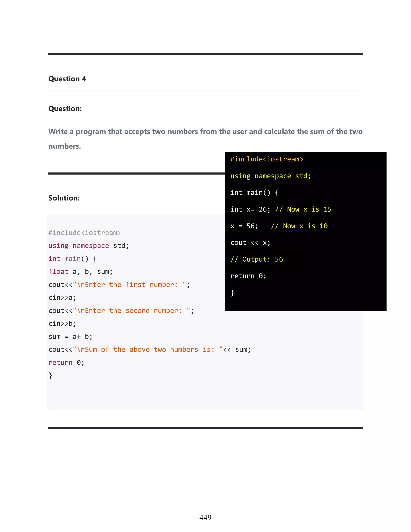Click the grey '#include<iostream>' line in solution
The image size is (411, 532).
85,233
